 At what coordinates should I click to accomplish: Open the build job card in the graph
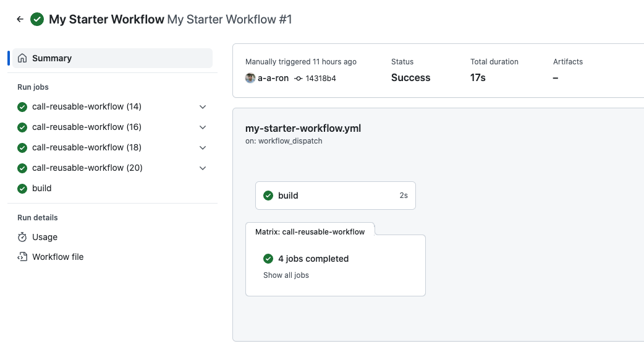tap(336, 196)
